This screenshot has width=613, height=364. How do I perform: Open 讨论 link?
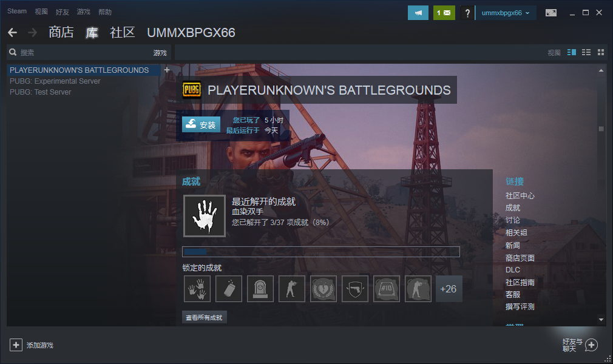click(512, 220)
